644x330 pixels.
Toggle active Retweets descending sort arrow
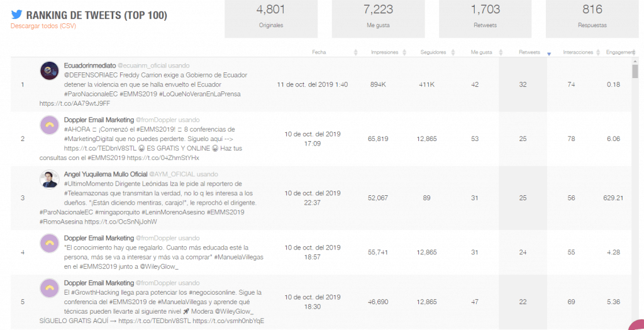coord(549,54)
